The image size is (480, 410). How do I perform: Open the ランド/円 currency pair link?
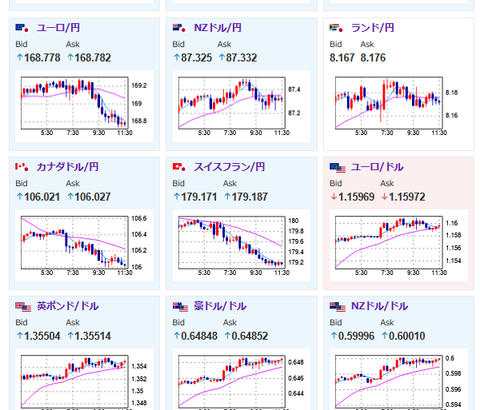tap(373, 28)
